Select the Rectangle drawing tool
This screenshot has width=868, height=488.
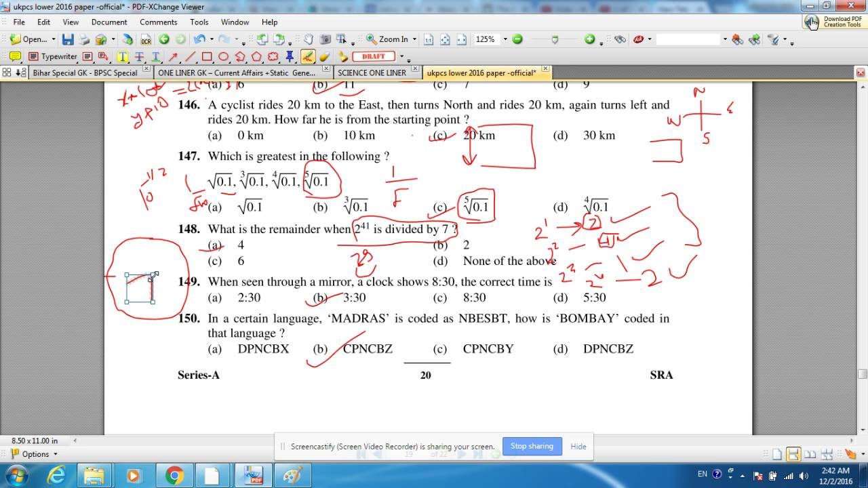[x=207, y=56]
